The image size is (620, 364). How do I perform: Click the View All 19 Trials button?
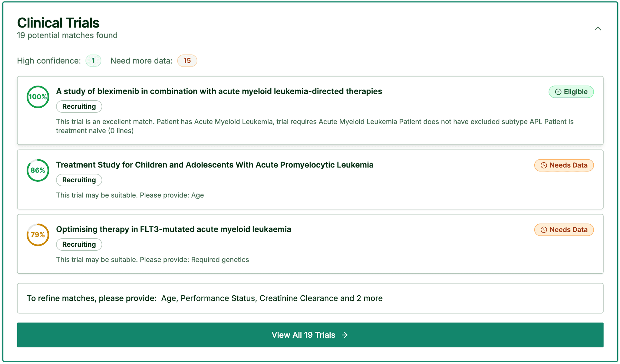(x=310, y=335)
